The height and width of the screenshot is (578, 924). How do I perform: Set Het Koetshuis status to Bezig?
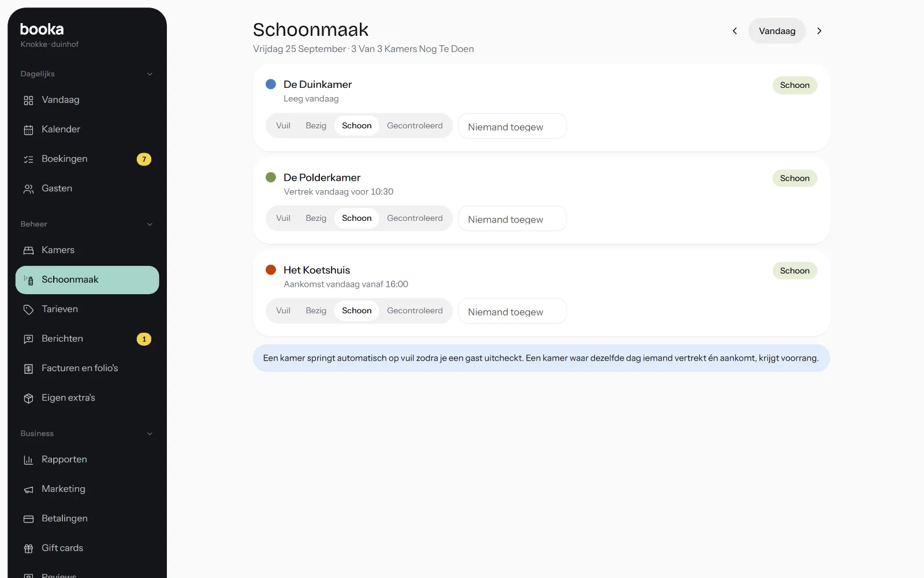coord(316,310)
